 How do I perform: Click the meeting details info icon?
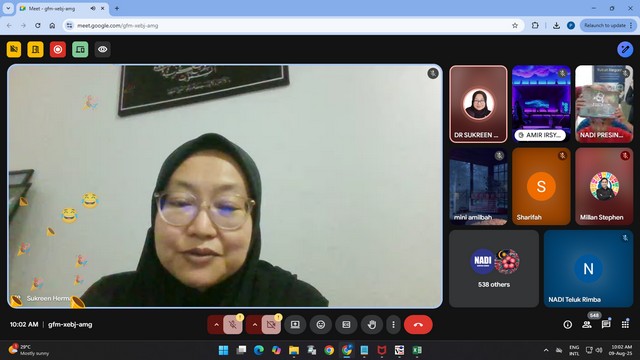pos(567,325)
